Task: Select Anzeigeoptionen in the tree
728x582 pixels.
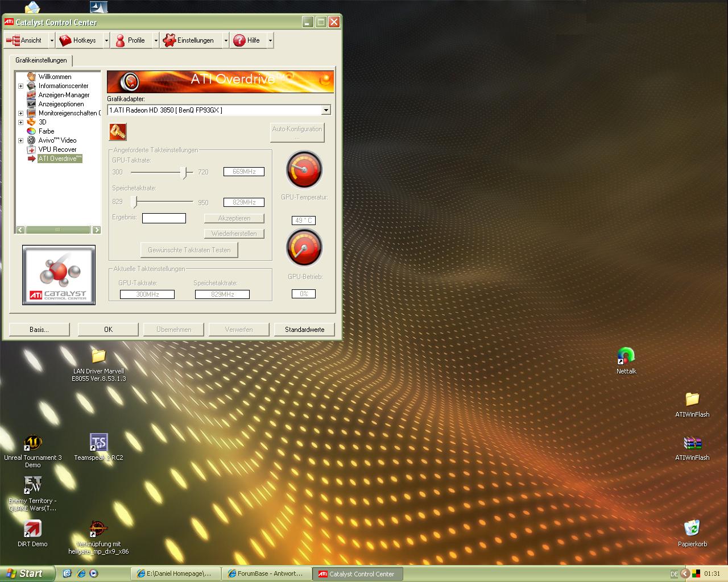Action: coord(61,104)
